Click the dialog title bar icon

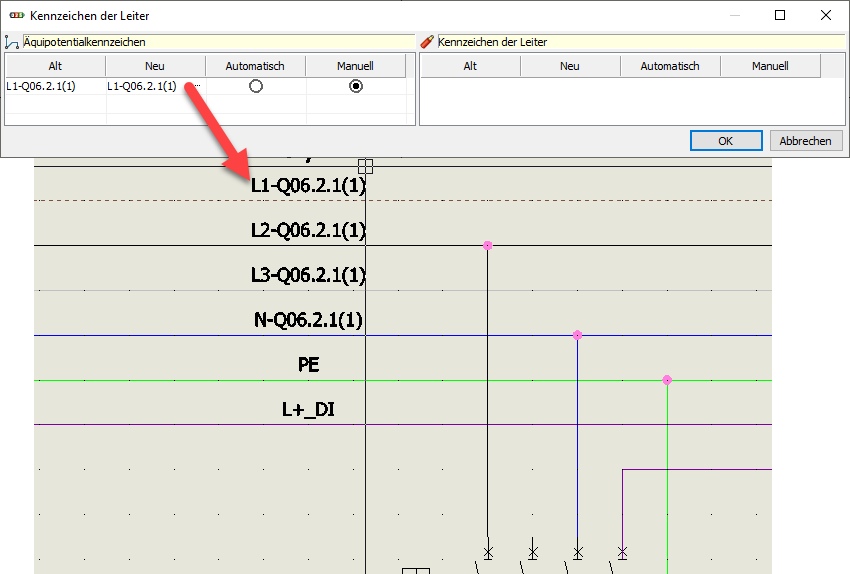click(15, 16)
